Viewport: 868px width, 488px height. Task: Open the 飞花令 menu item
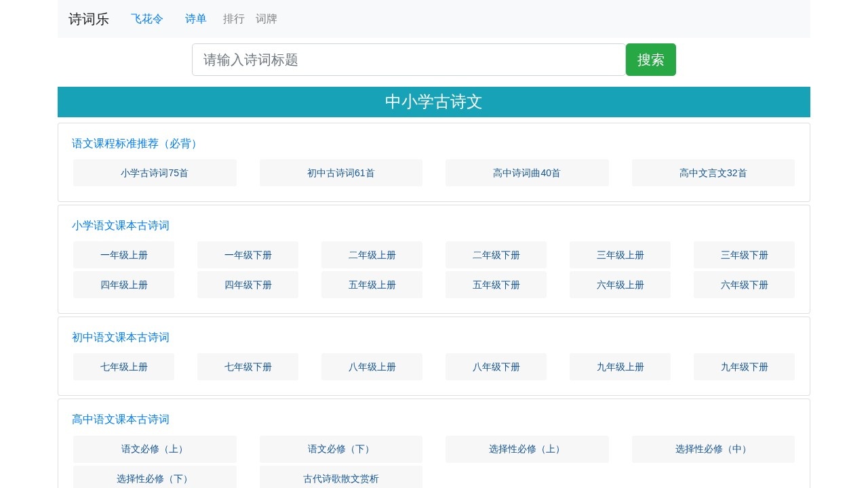click(x=146, y=19)
